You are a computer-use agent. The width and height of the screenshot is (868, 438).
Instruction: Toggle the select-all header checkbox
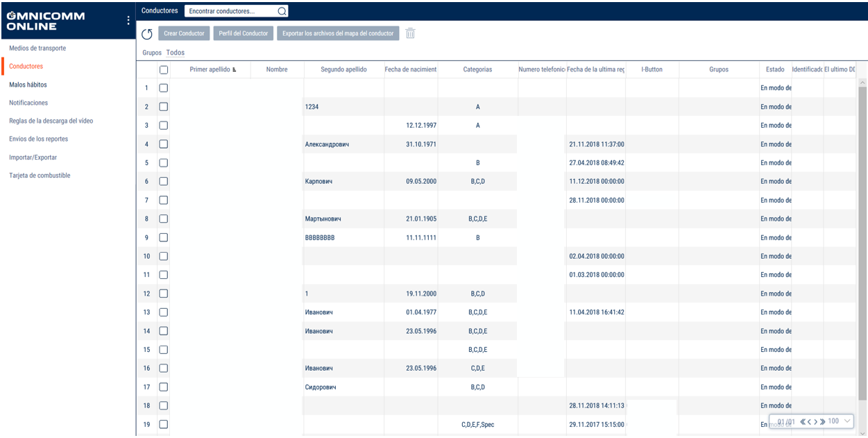tap(164, 69)
